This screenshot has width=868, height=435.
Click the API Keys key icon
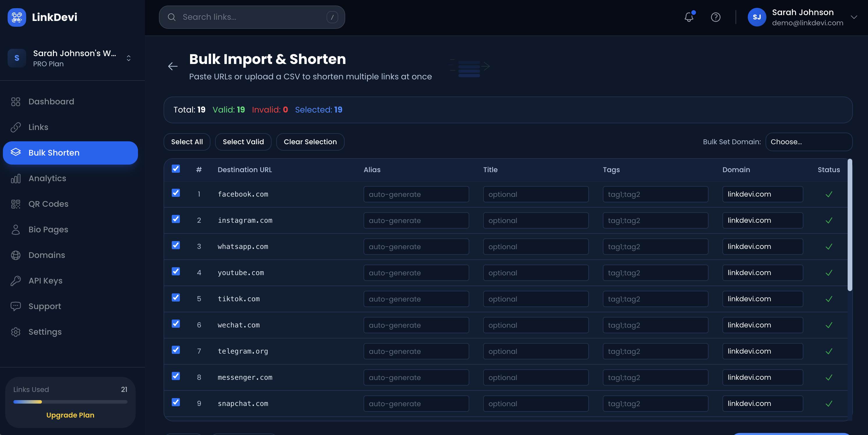tap(16, 281)
